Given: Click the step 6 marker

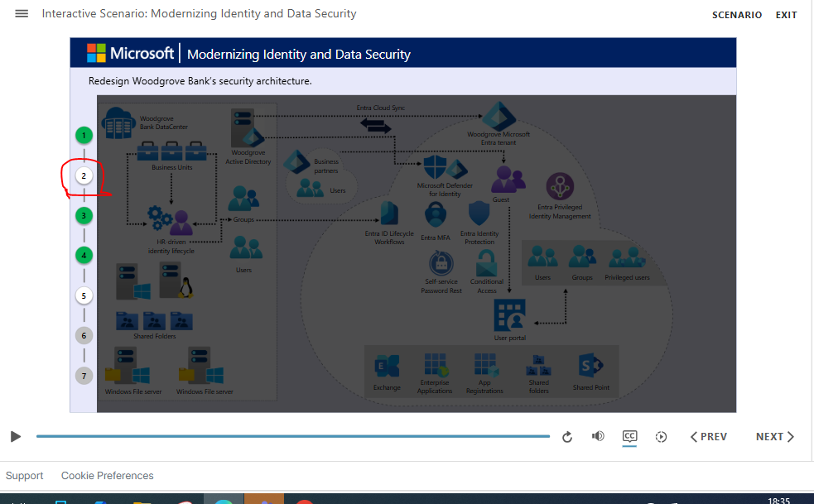Looking at the screenshot, I should point(84,336).
